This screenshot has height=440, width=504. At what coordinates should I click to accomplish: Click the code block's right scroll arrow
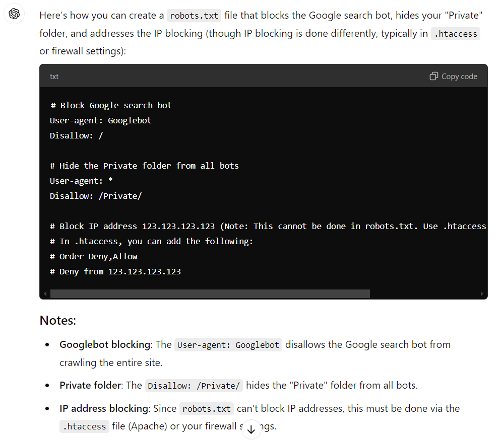[x=482, y=294]
